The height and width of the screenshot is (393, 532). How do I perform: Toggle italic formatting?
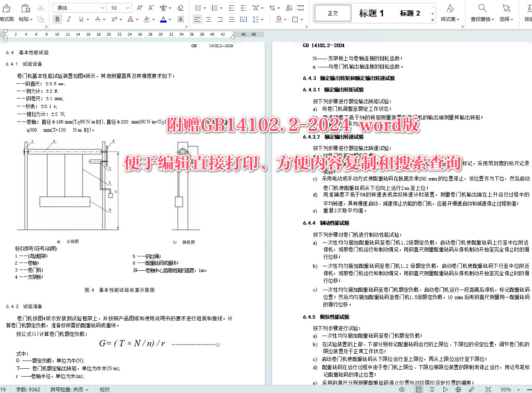(69, 19)
